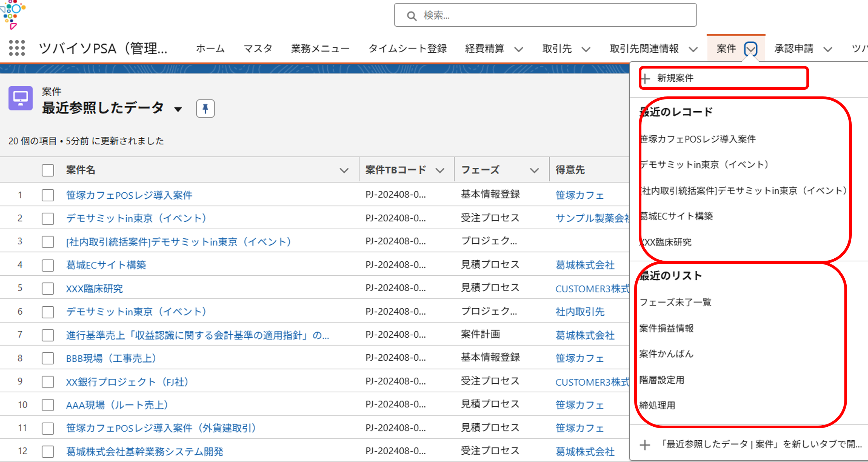Open the 社内取引先 customer link
The width and height of the screenshot is (868, 462).
coord(580,312)
